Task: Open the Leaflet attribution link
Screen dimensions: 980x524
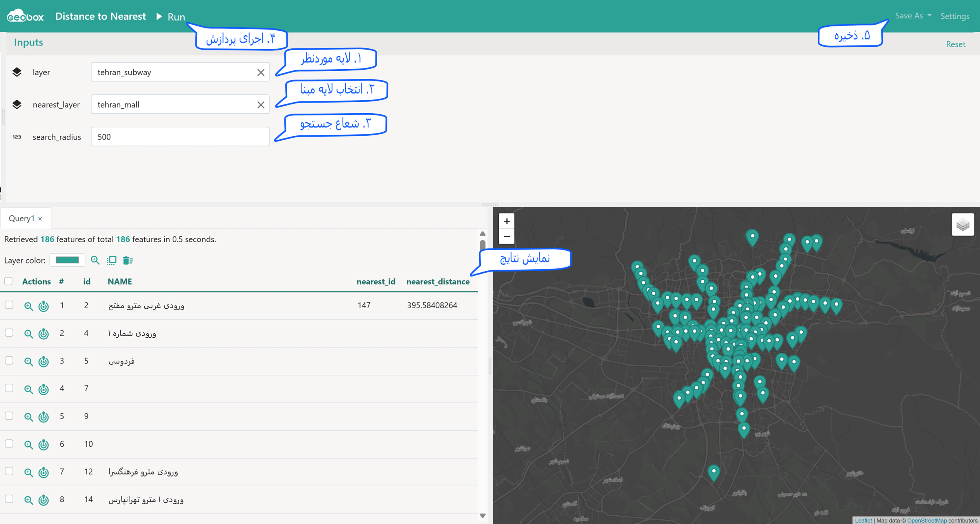Action: click(863, 520)
